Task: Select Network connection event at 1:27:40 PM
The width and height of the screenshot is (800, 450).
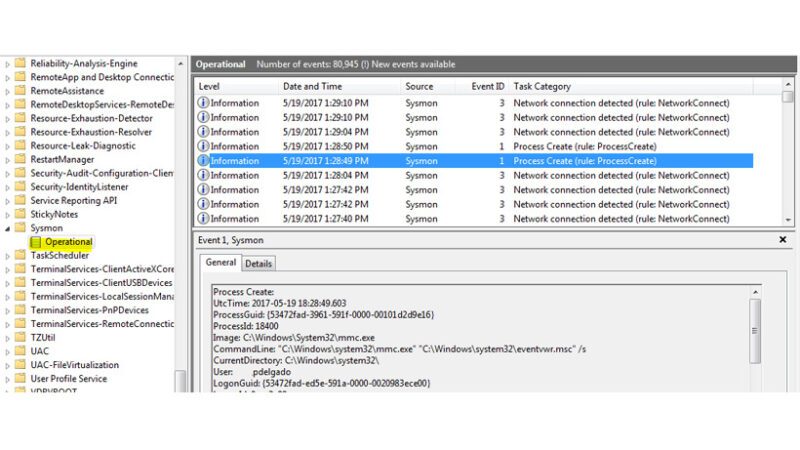Action: pyautogui.click(x=474, y=219)
